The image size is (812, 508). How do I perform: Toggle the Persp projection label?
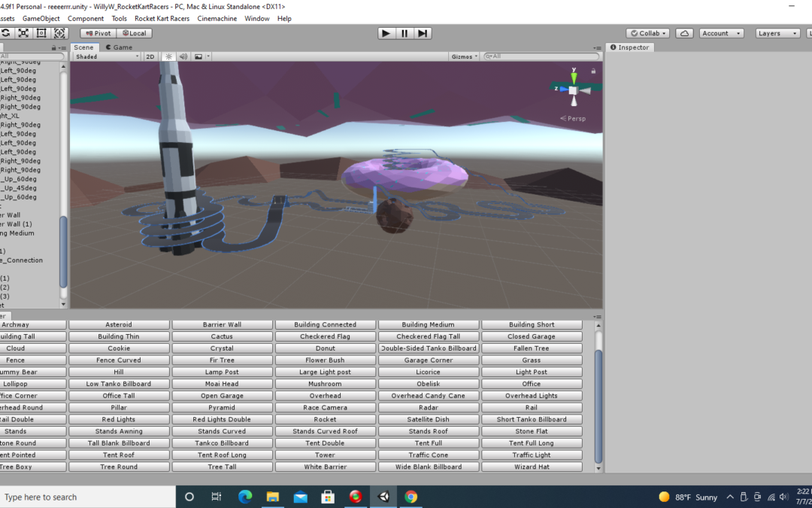[573, 118]
